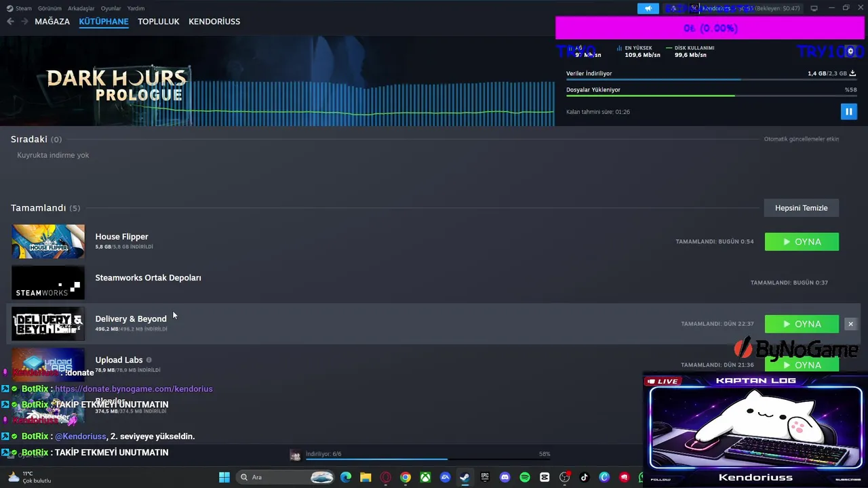868x488 pixels.
Task: Play House Flipper with OYNA button
Action: [x=802, y=242]
